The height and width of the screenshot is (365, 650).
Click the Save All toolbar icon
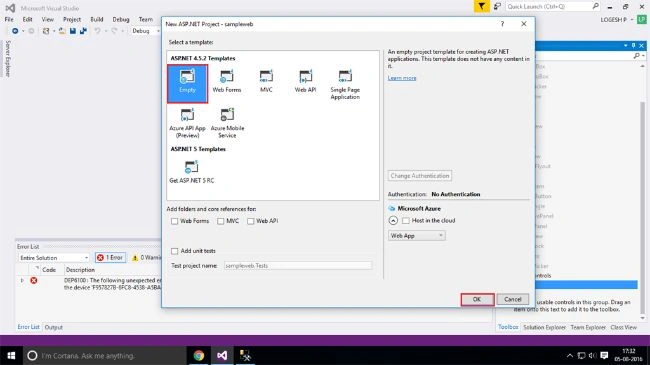click(83, 31)
